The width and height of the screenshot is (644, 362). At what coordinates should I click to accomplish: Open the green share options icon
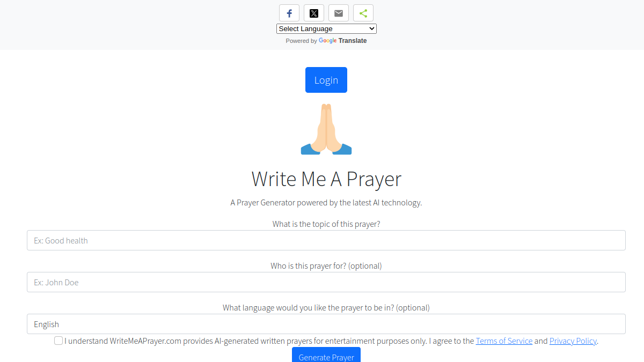363,13
